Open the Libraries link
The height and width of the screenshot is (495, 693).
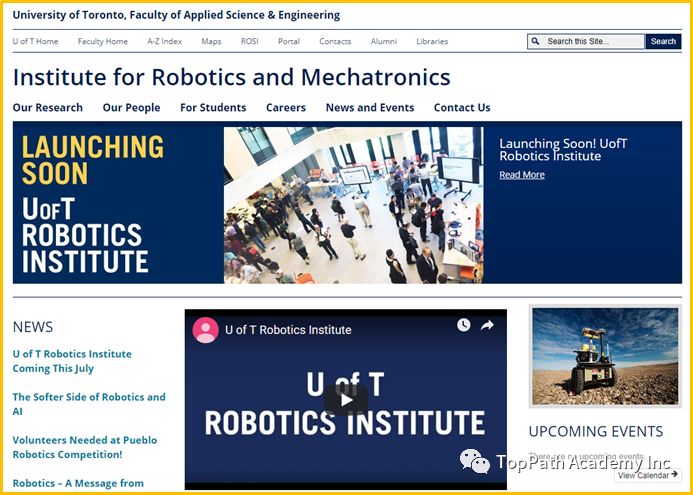pyautogui.click(x=432, y=42)
